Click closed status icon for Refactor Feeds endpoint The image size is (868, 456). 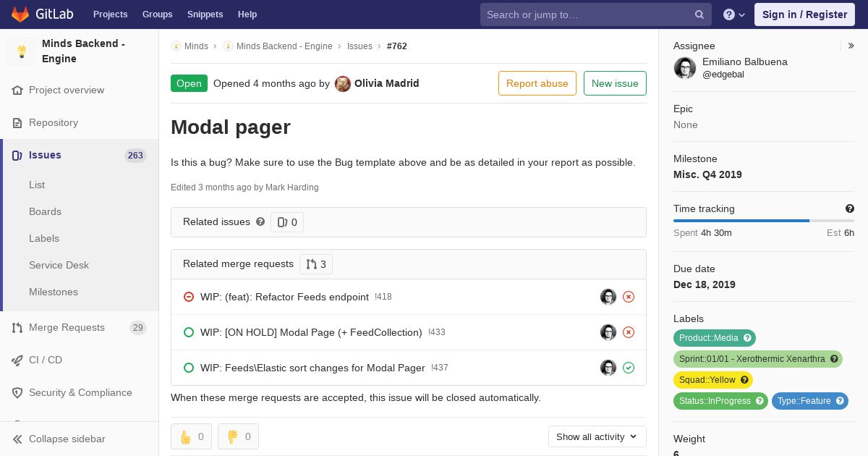click(189, 297)
